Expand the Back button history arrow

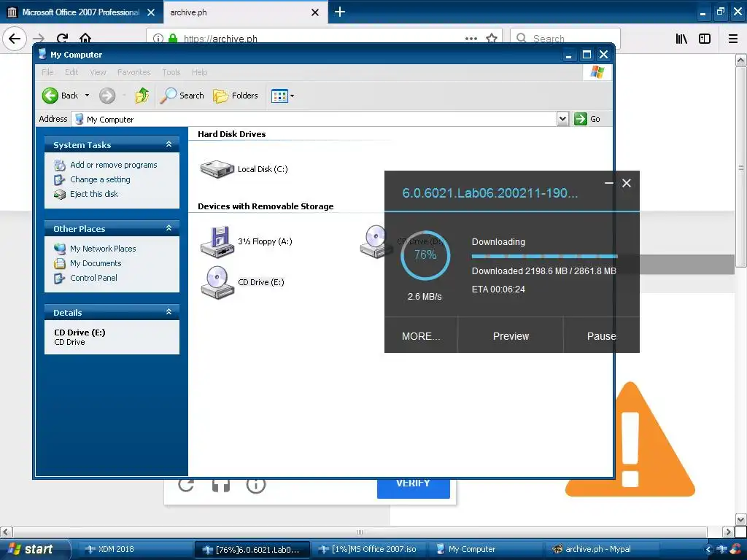[88, 96]
